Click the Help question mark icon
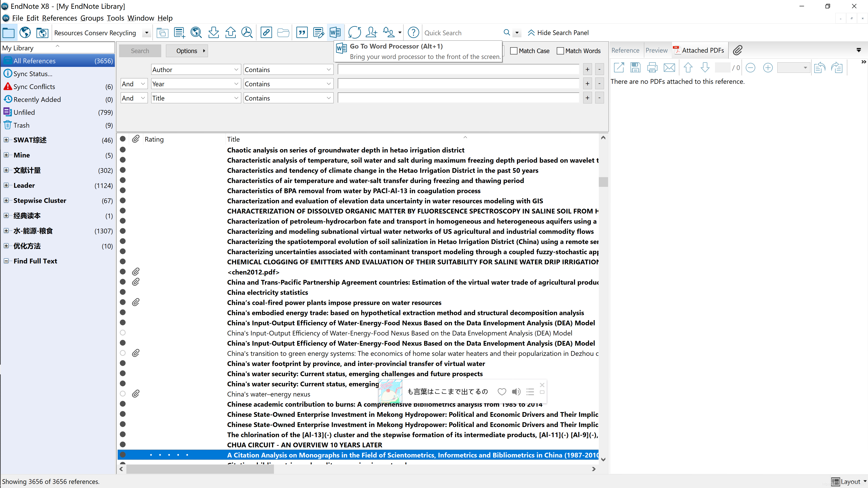 pyautogui.click(x=413, y=33)
